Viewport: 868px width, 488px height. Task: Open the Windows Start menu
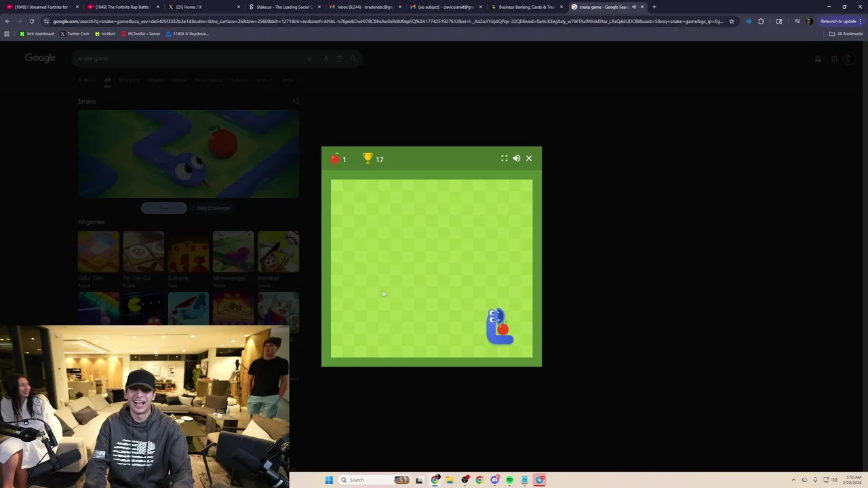pyautogui.click(x=329, y=480)
